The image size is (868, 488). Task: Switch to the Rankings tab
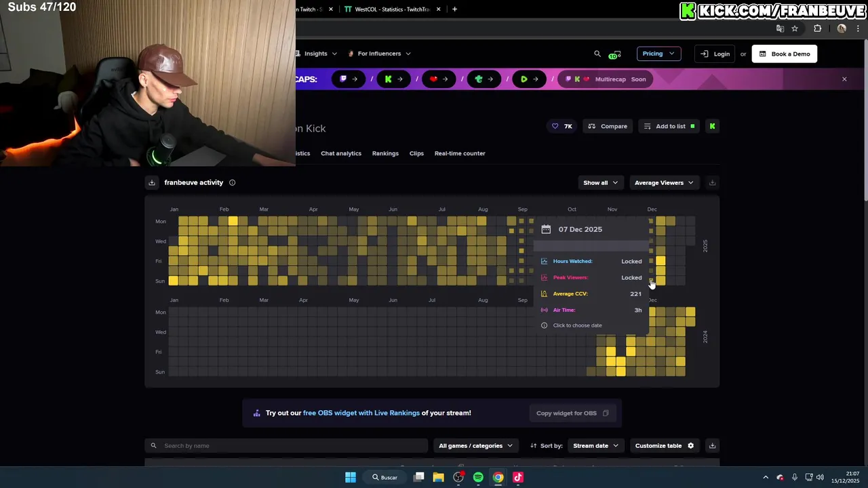tap(385, 153)
